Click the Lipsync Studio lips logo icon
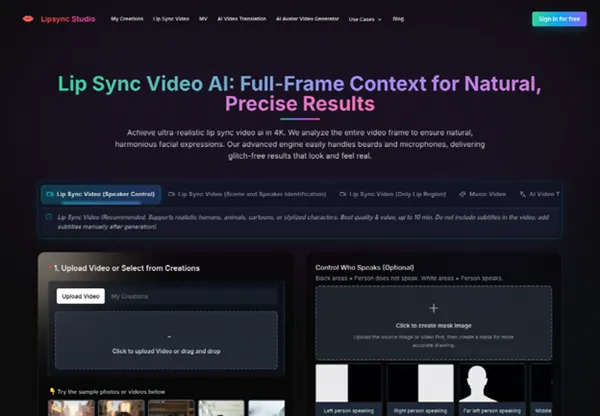The width and height of the screenshot is (600, 416). point(28,19)
